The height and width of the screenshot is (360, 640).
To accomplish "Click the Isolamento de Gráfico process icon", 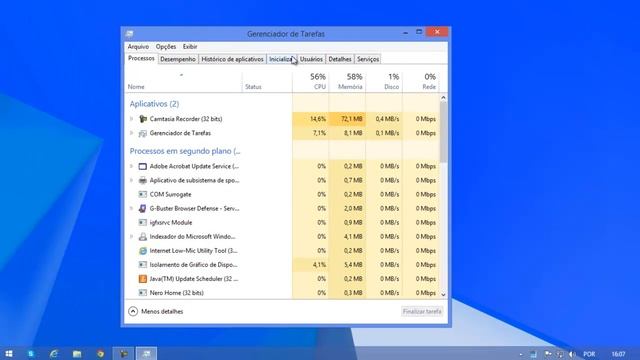I will [142, 264].
